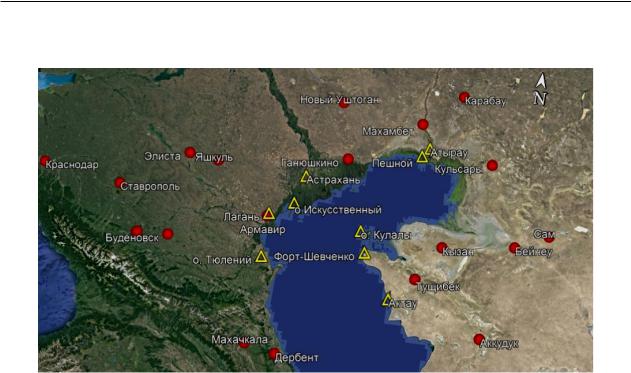Click the yellow triangle at Астрахань
The image size is (631, 373).
(305, 177)
